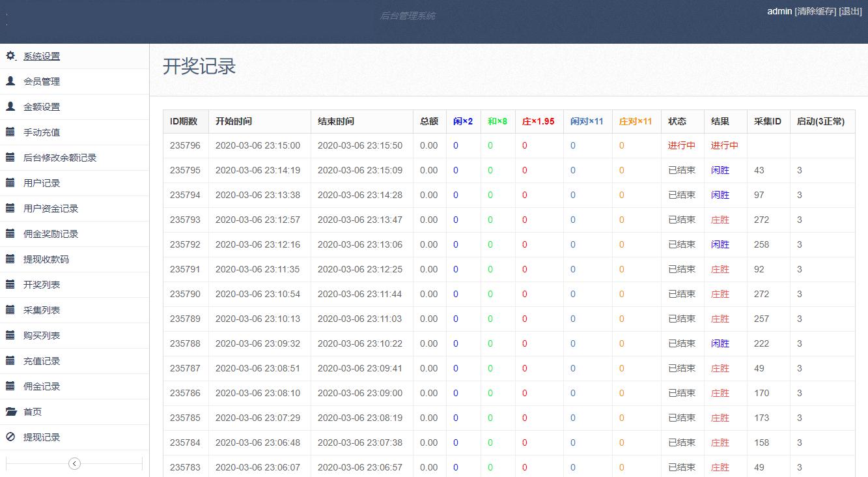Click end time 2020-03-06 23:12:25
This screenshot has width=868, height=477.
pyautogui.click(x=360, y=269)
